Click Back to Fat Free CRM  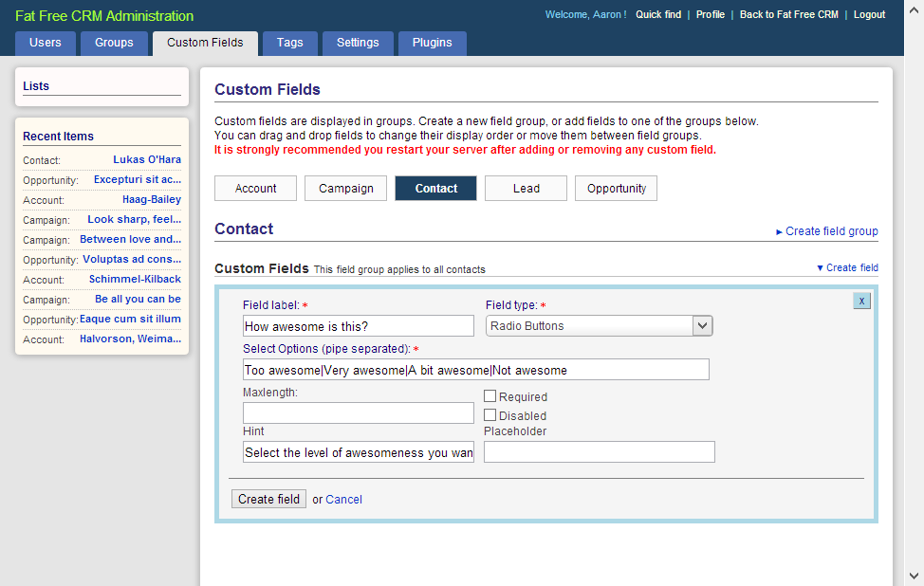coord(788,15)
